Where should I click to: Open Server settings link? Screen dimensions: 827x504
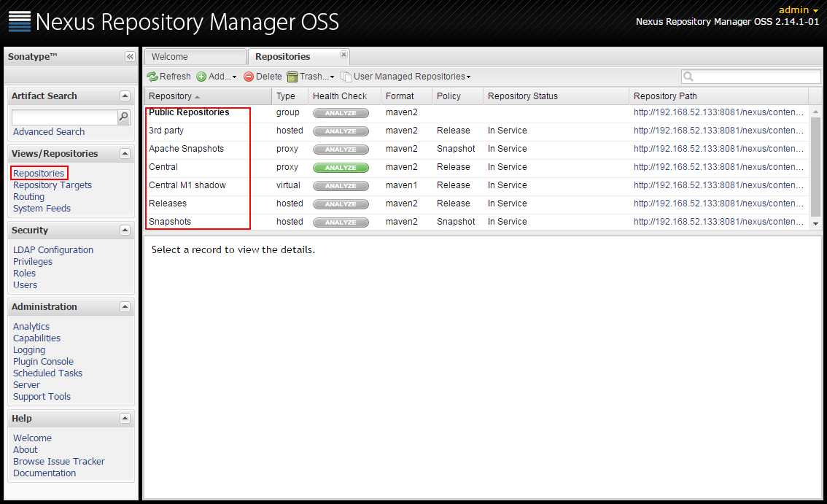[26, 384]
